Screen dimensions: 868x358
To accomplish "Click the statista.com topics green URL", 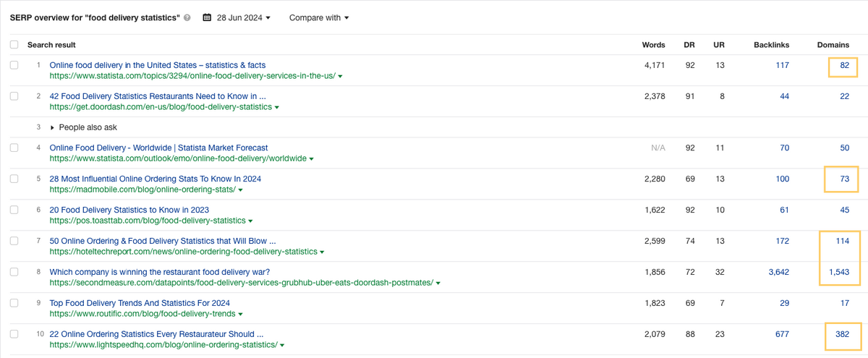I will tap(192, 76).
